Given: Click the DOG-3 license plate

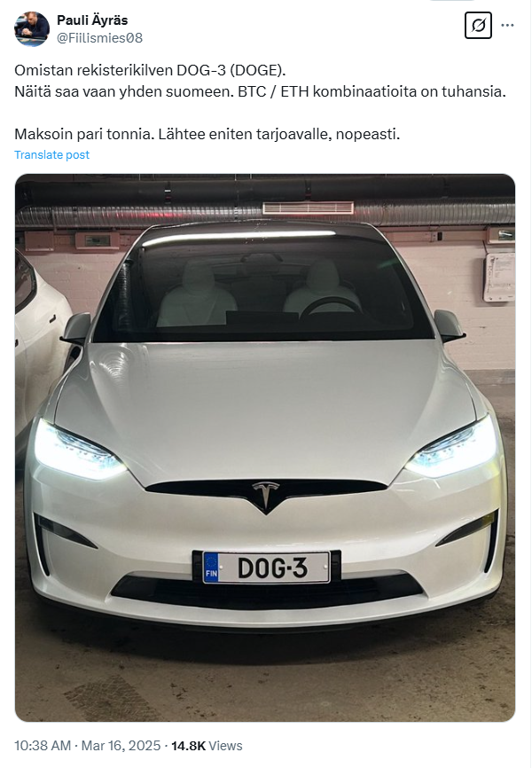Looking at the screenshot, I should pyautogui.click(x=267, y=568).
